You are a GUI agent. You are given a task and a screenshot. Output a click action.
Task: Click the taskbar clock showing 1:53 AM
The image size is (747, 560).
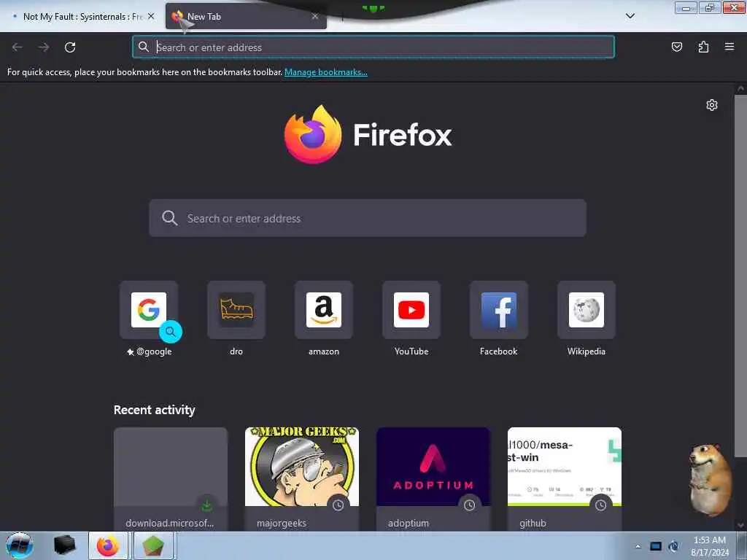pyautogui.click(x=710, y=546)
